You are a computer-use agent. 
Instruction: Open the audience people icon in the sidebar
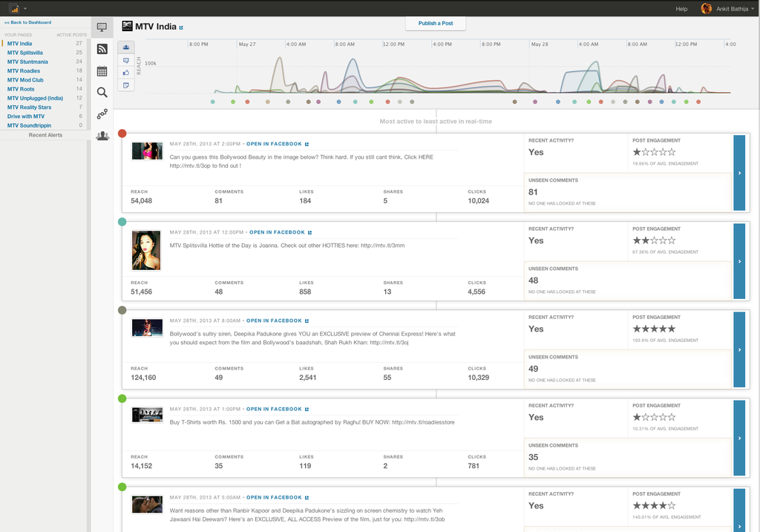tap(102, 136)
